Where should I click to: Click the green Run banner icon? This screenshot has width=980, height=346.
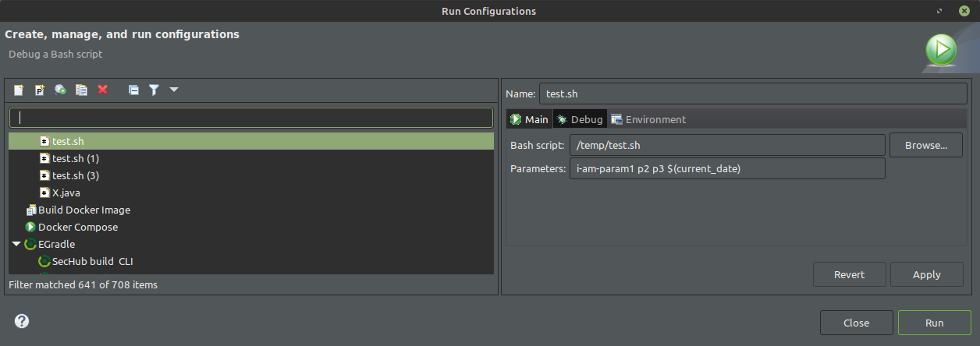point(942,50)
